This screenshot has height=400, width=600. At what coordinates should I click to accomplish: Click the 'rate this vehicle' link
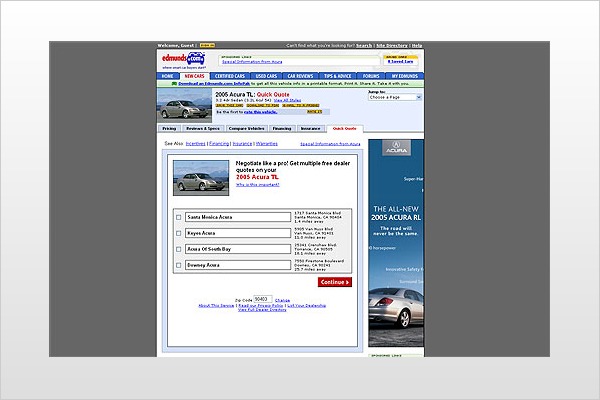(x=260, y=112)
